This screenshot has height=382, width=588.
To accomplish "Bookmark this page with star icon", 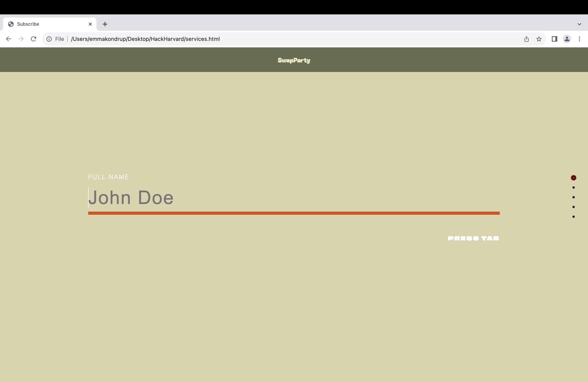I will tap(539, 39).
